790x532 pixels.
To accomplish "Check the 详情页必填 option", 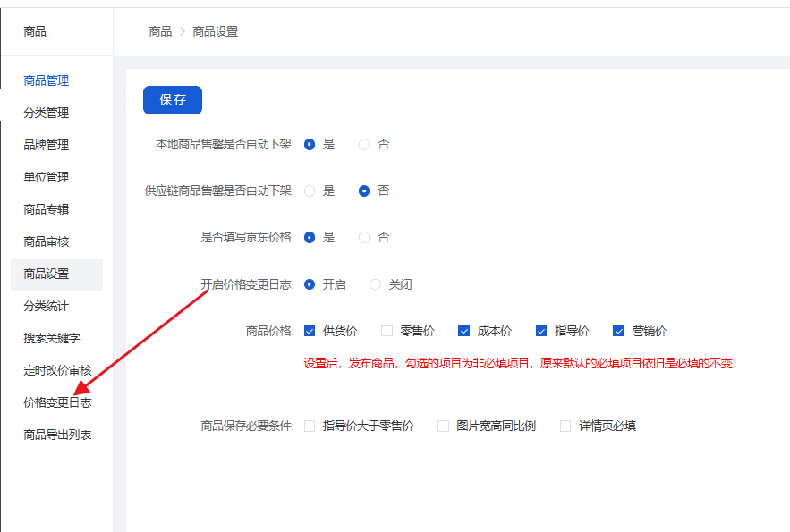I will pos(565,426).
